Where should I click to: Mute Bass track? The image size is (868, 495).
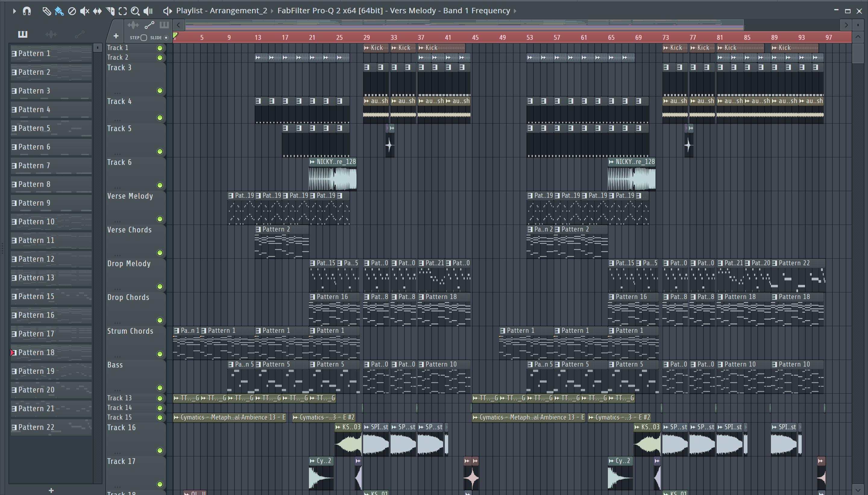(159, 388)
